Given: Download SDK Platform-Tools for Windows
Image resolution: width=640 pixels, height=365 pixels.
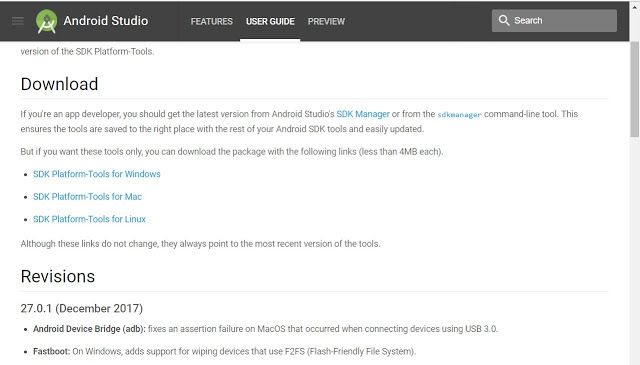Looking at the screenshot, I should pyautogui.click(x=97, y=174).
